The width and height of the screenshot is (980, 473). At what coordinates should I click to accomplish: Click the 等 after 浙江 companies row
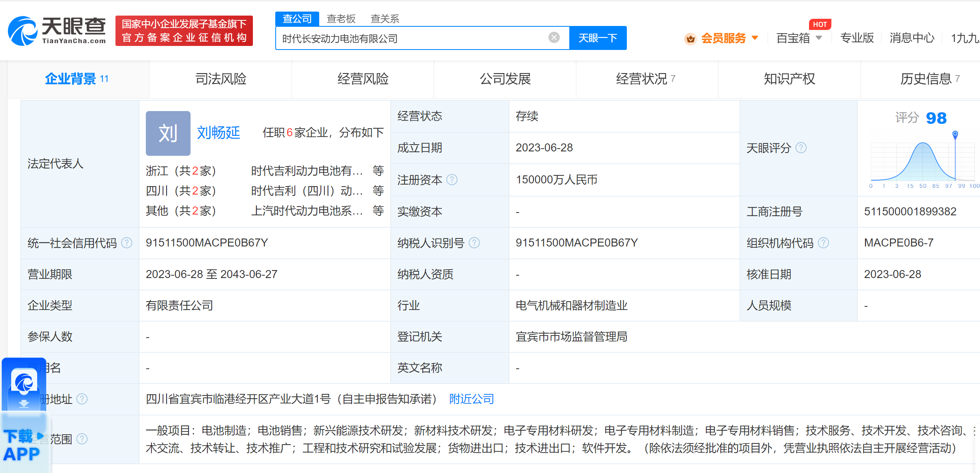(378, 171)
